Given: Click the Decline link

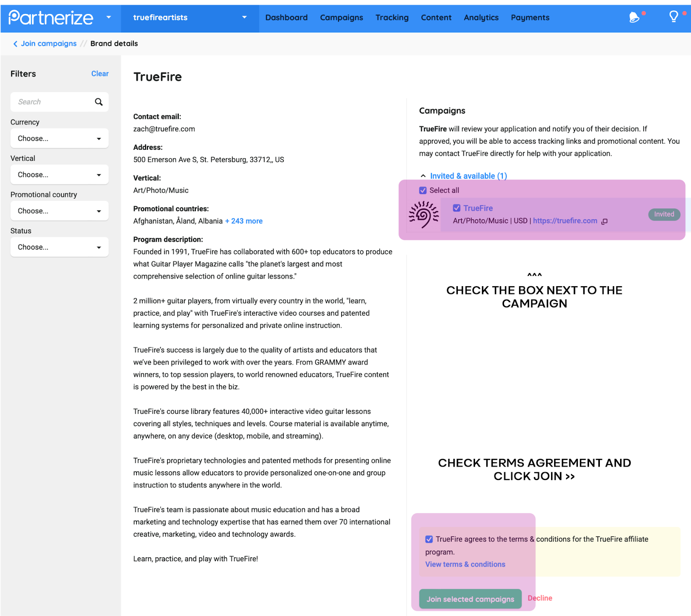Looking at the screenshot, I should pyautogui.click(x=540, y=598).
